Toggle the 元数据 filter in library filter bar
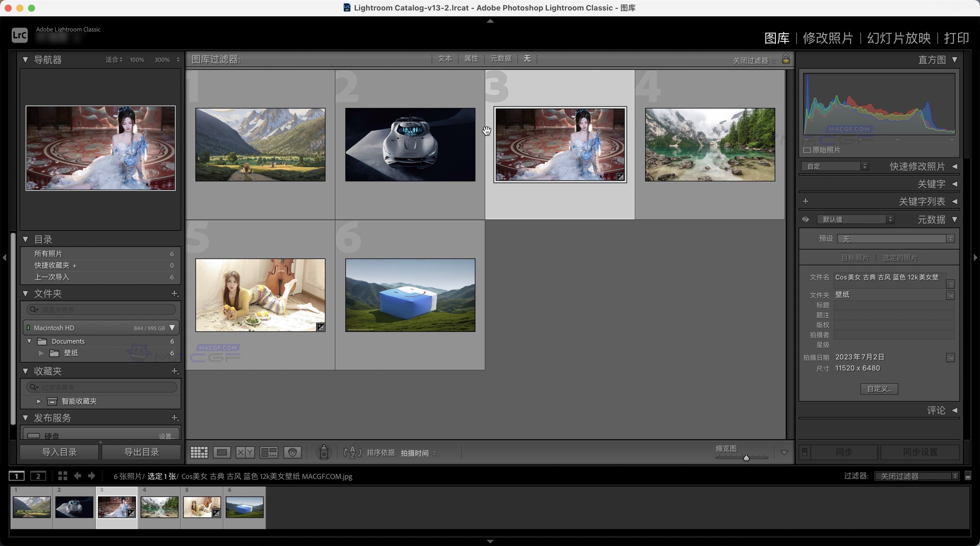This screenshot has height=546, width=980. 501,58
